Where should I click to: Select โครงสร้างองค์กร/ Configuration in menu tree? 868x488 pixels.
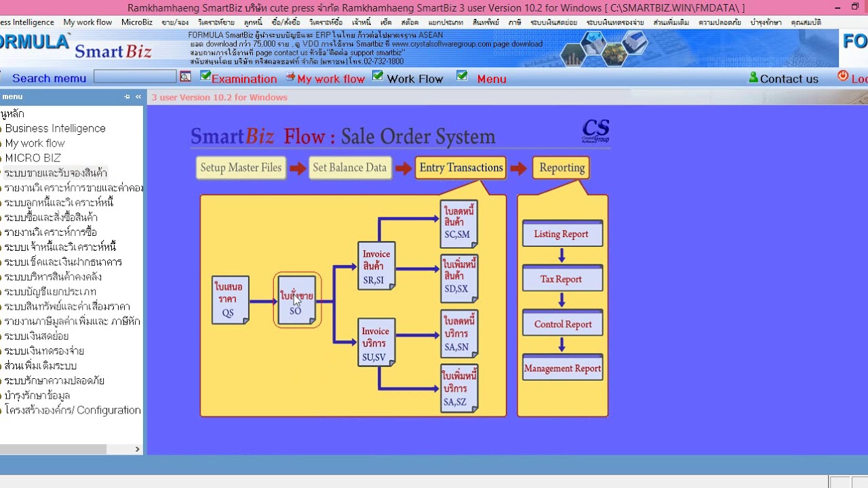pyautogui.click(x=73, y=410)
